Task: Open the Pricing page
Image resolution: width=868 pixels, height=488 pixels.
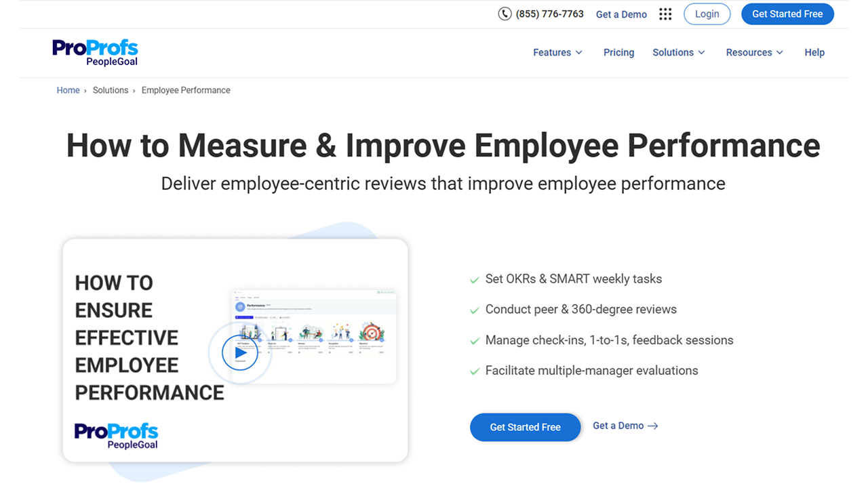Action: 618,52
